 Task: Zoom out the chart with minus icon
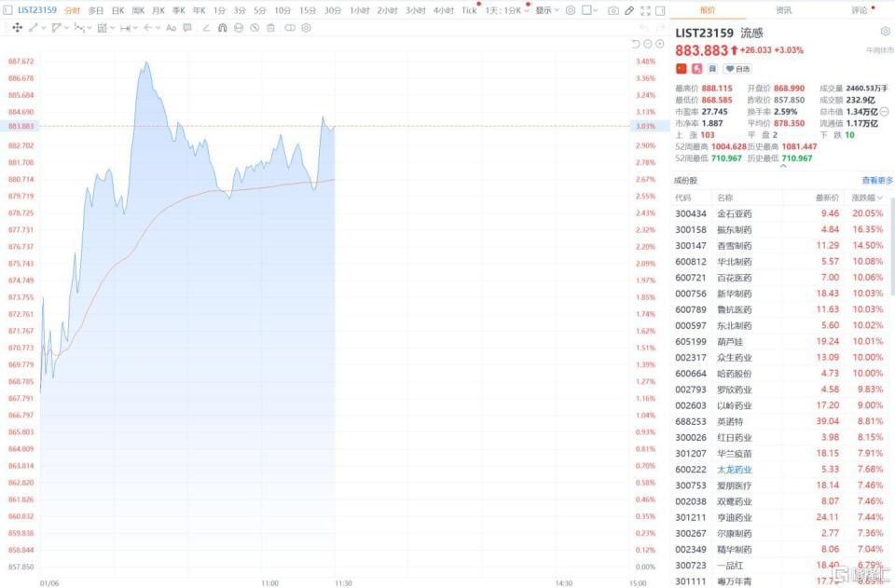(x=648, y=44)
